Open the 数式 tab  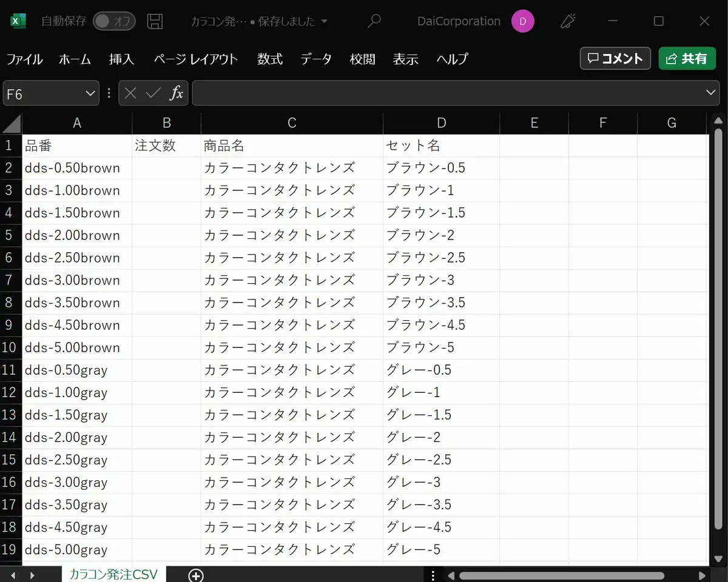pyautogui.click(x=270, y=59)
